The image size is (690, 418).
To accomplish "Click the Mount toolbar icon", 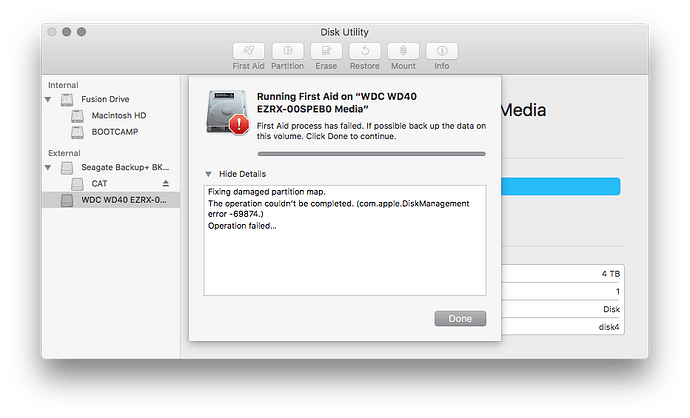I will (403, 51).
